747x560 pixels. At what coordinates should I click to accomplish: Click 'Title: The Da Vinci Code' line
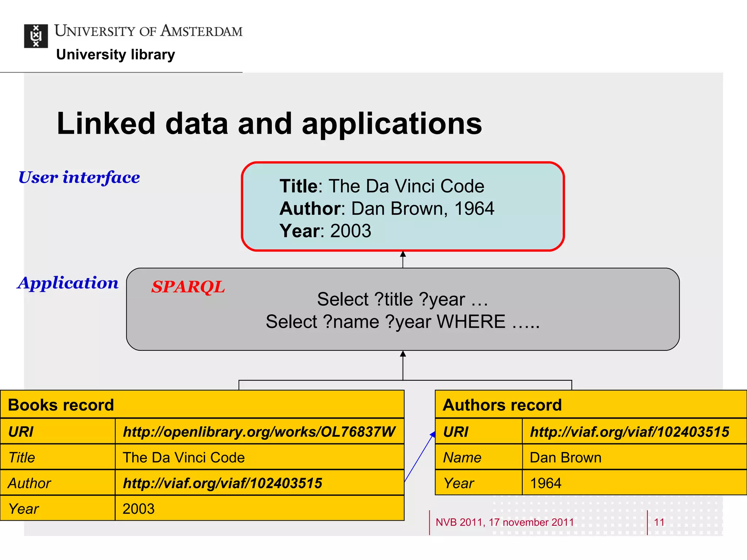tap(382, 186)
